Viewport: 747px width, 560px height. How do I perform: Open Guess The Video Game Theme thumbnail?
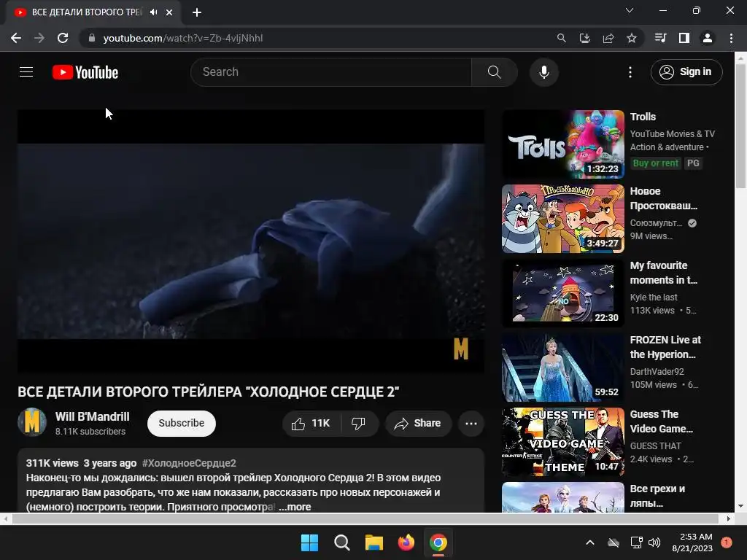(x=563, y=442)
